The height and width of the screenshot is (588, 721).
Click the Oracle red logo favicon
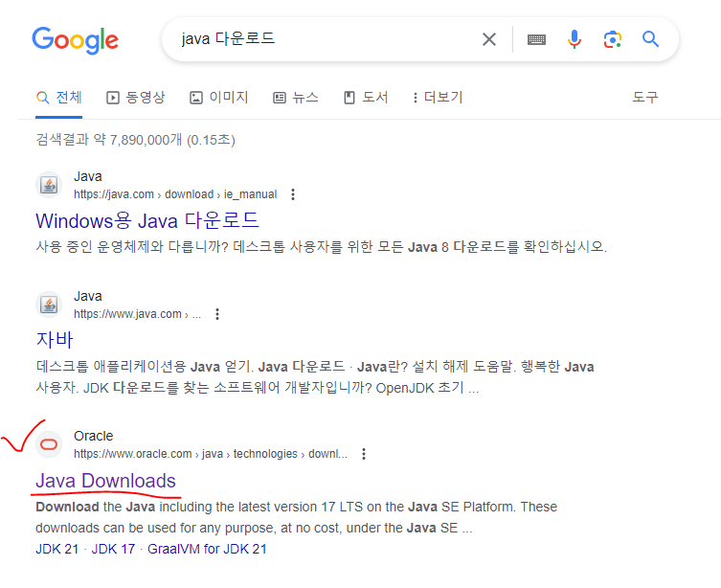pos(49,444)
